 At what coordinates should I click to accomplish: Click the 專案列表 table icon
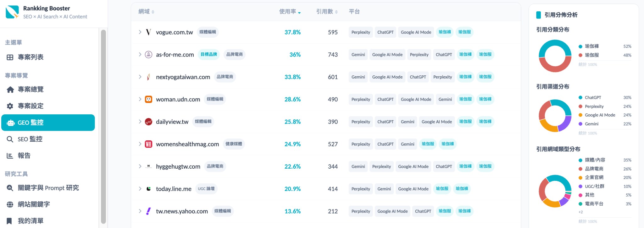click(x=10, y=57)
